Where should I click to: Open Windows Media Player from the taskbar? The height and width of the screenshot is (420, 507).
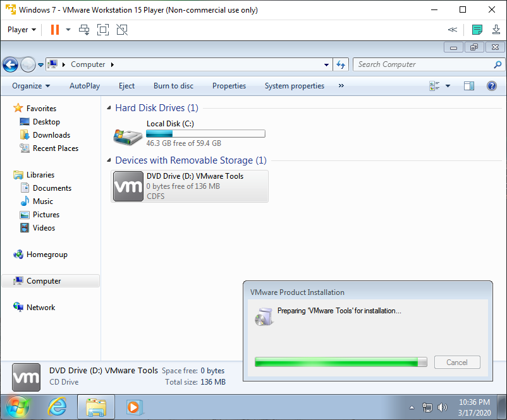coord(134,407)
